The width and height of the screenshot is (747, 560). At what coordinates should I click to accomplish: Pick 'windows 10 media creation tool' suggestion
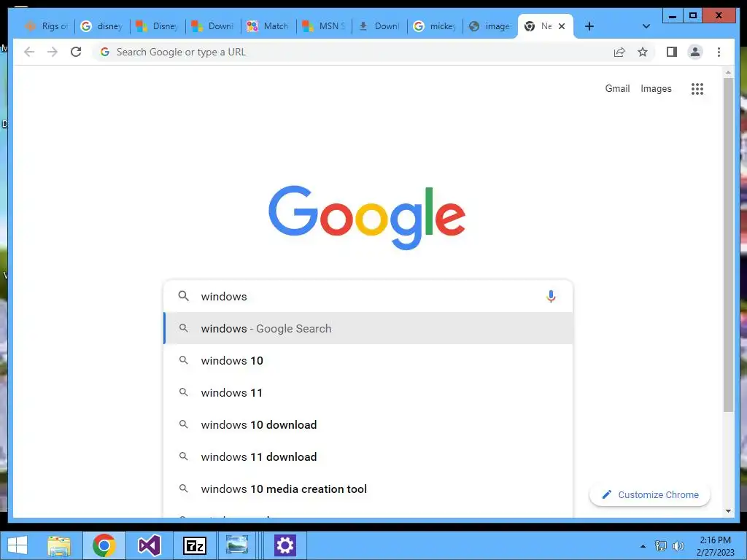point(368,489)
